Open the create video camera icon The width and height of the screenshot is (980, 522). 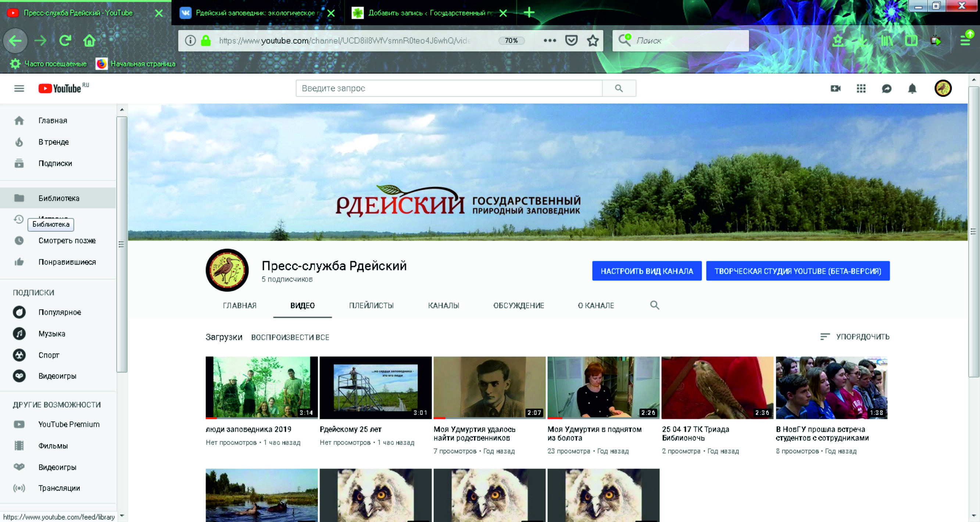point(836,88)
